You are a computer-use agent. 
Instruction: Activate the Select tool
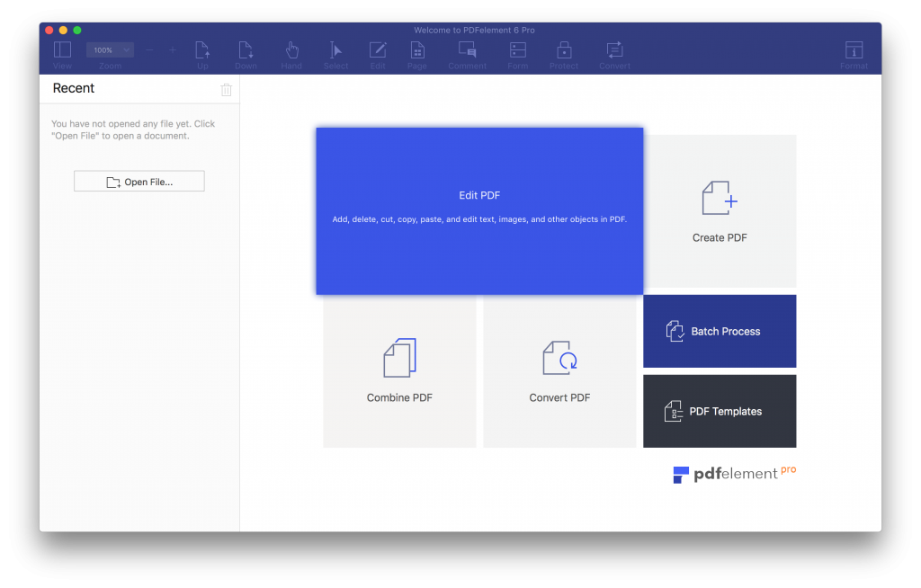pyautogui.click(x=335, y=52)
